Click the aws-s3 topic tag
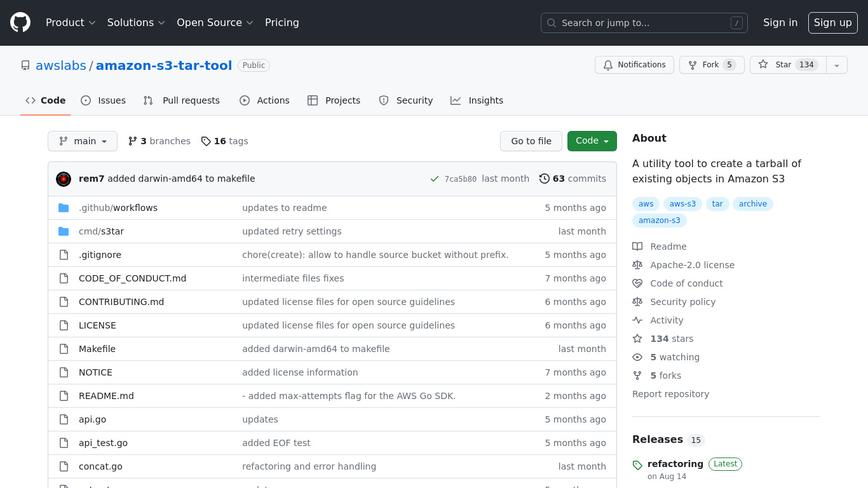This screenshot has width=868, height=488. coord(683,204)
